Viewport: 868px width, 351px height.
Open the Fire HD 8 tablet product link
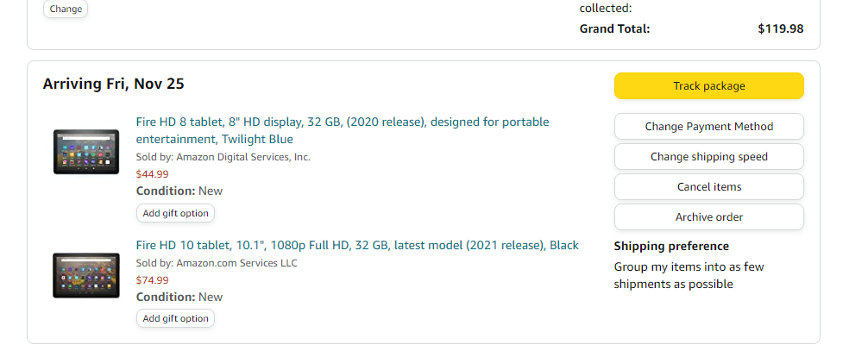click(x=342, y=130)
